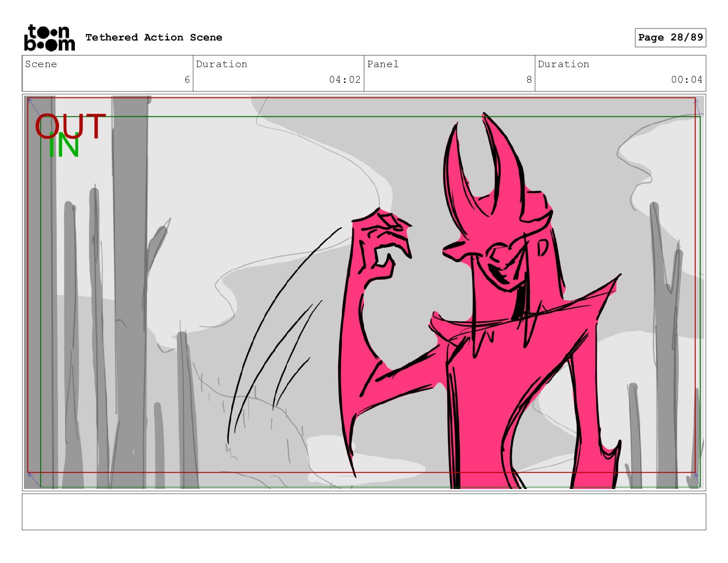Click the scene number value 6
Viewport: 728px width, 563px height.
coord(187,80)
